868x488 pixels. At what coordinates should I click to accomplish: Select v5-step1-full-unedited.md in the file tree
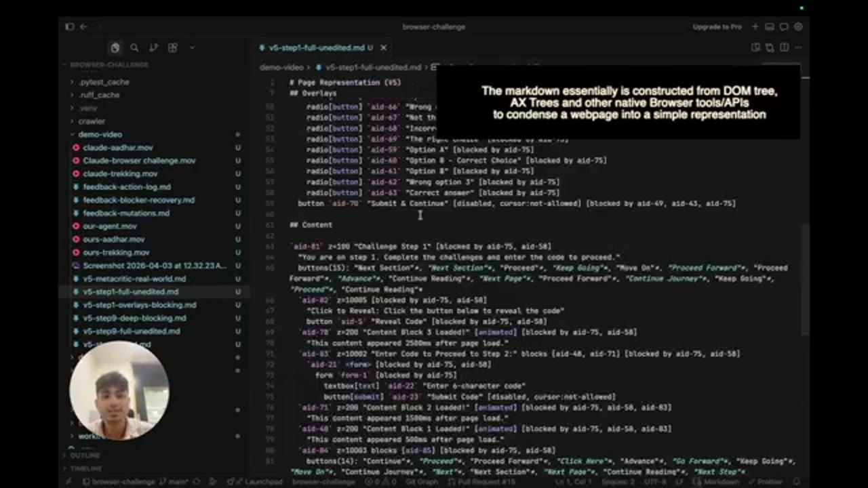(154, 291)
